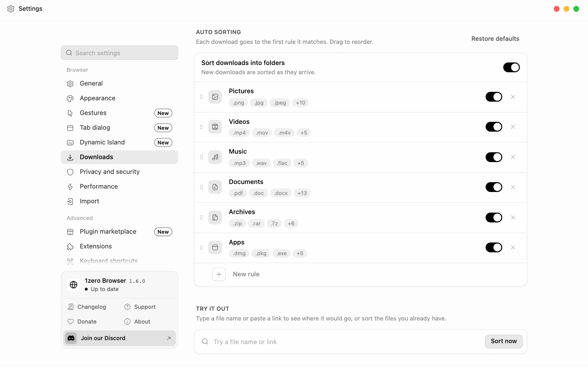Click the globe icon beside 1zero Browser

click(x=73, y=285)
